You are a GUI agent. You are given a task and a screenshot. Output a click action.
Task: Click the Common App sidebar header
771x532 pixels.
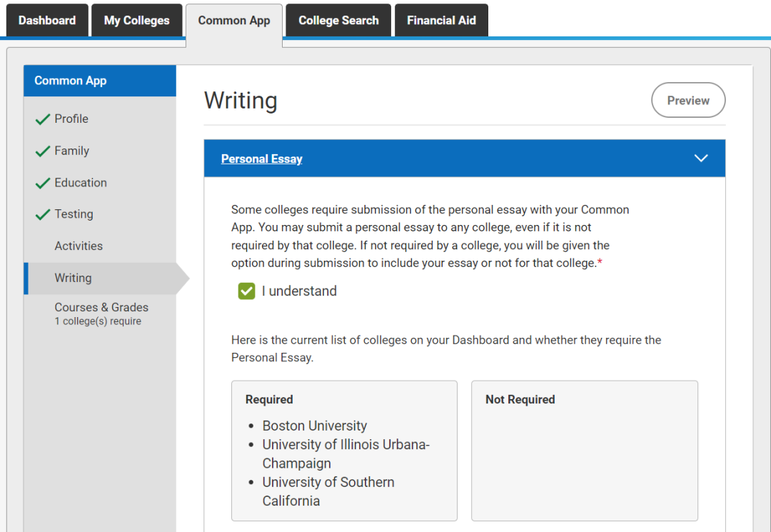70,81
